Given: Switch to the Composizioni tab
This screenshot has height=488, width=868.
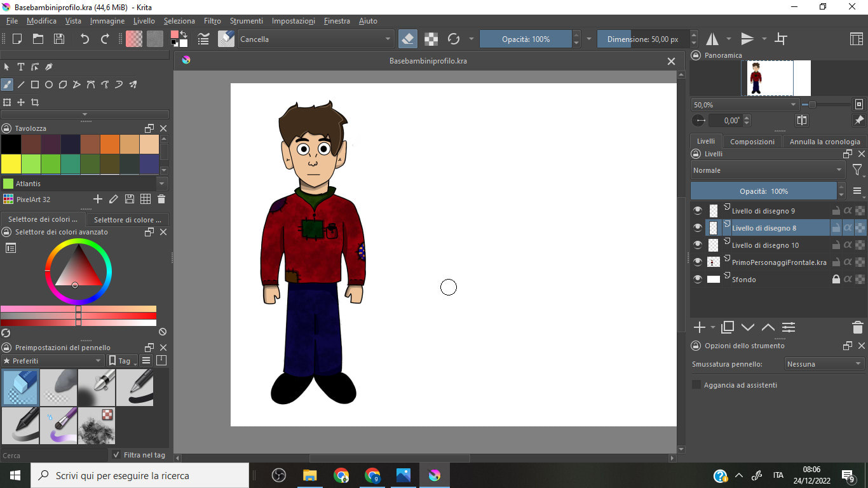Looking at the screenshot, I should pos(752,142).
